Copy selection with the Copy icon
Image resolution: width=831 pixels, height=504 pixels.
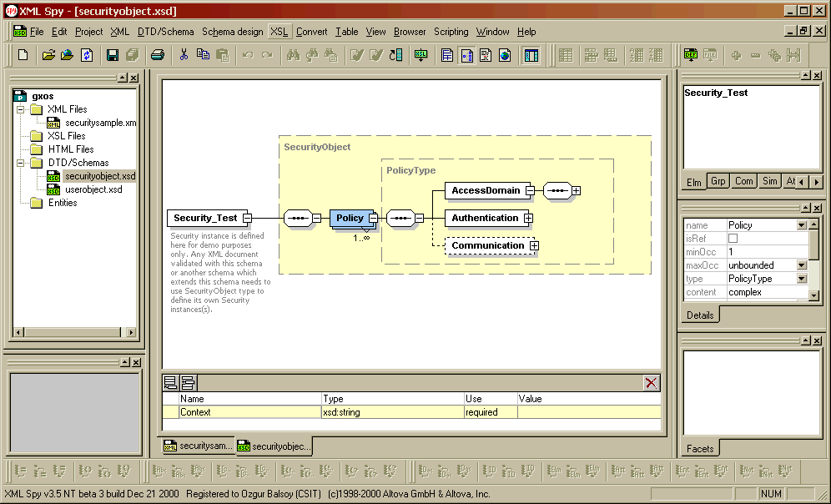[203, 55]
